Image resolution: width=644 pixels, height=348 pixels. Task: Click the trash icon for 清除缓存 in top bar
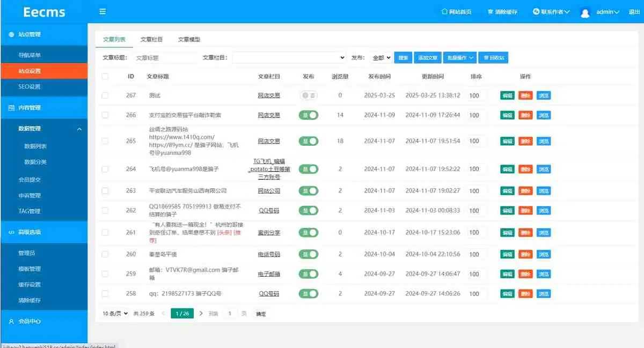[491, 12]
